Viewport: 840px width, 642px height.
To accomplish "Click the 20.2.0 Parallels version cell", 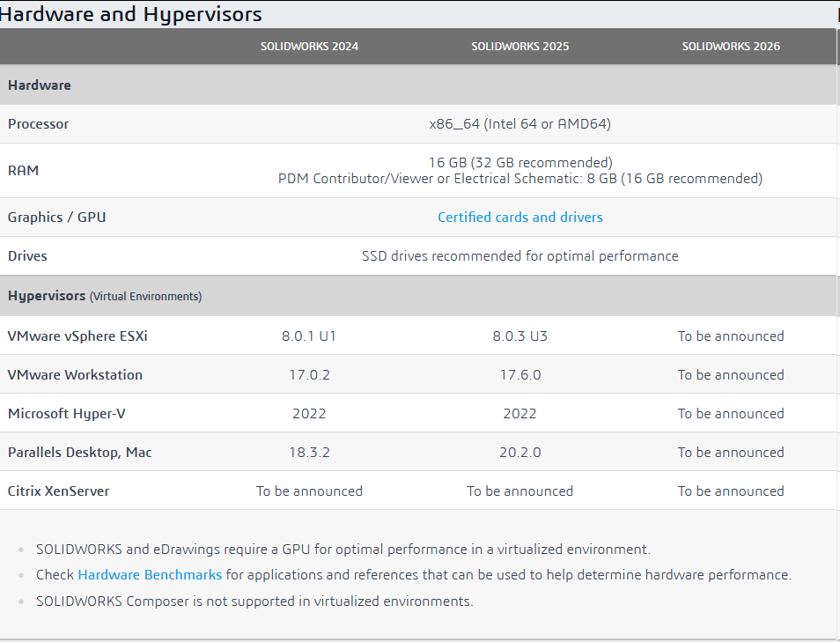I will click(519, 453).
